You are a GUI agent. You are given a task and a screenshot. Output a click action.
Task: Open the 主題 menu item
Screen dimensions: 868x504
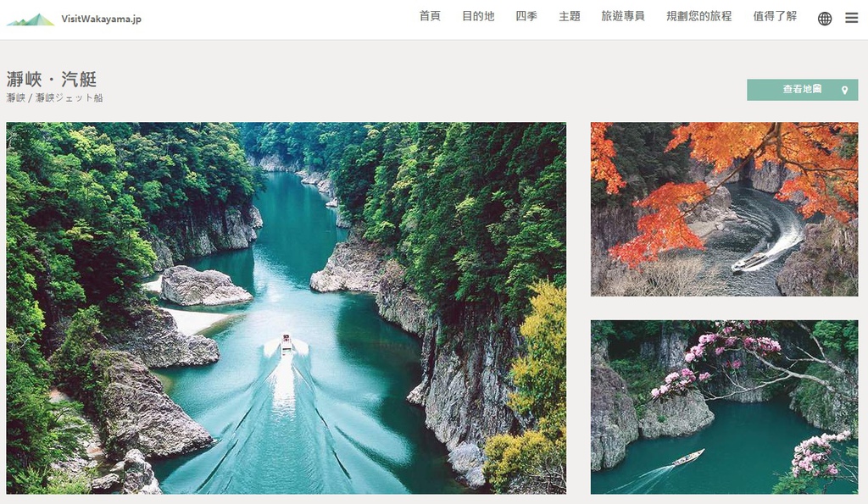(x=569, y=16)
